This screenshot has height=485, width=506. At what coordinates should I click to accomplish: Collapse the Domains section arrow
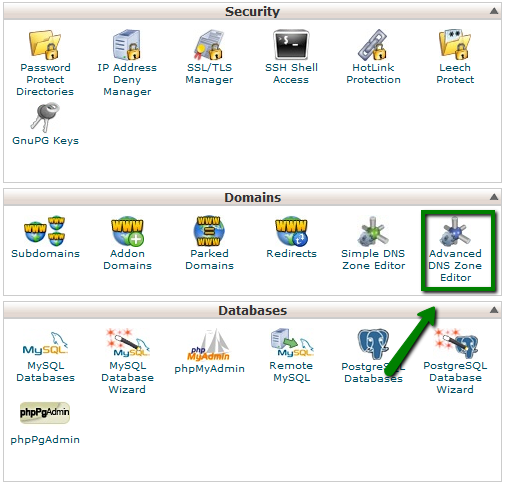tap(494, 197)
